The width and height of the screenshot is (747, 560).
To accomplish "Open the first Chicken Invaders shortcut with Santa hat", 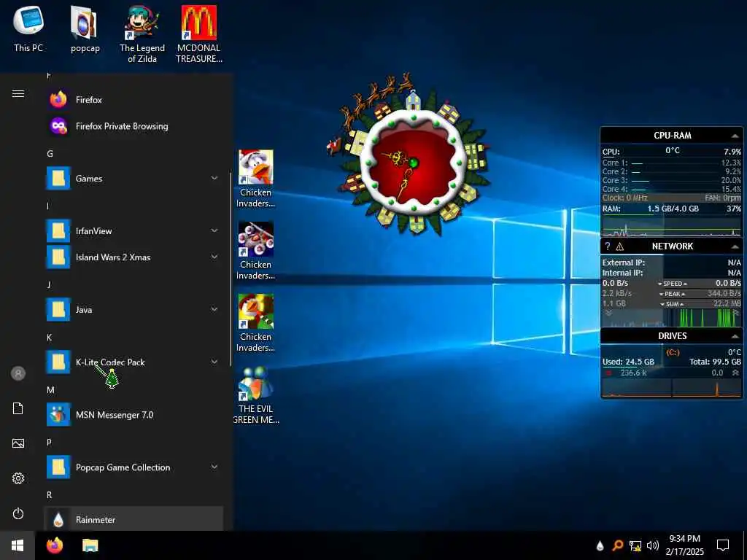I will coord(256,179).
